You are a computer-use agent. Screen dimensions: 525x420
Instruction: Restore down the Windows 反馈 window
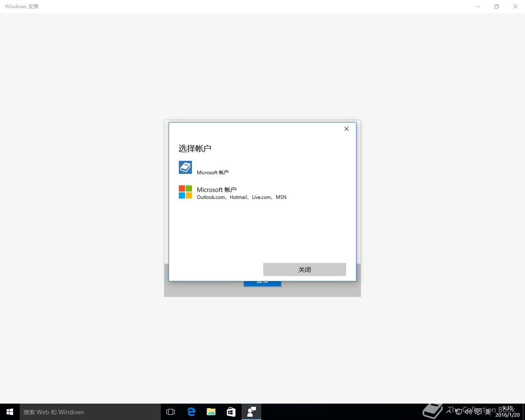click(x=497, y=7)
